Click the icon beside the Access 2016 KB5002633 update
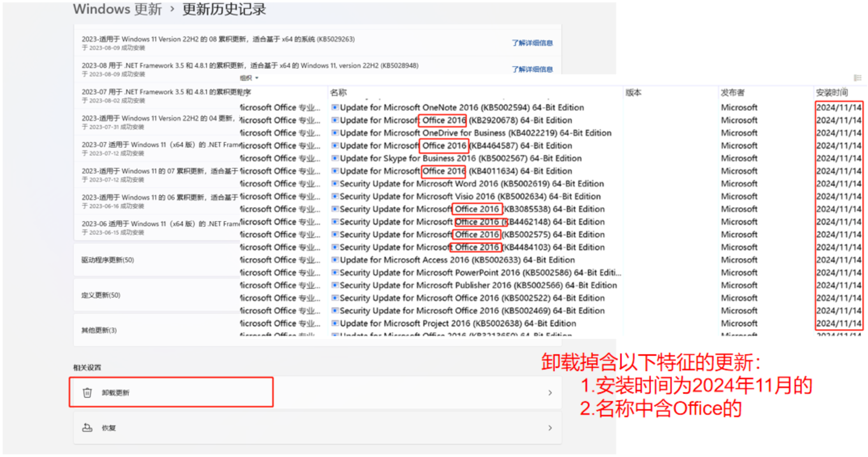 [335, 260]
